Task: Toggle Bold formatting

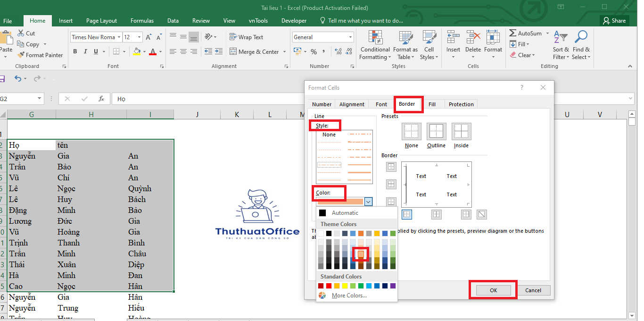Action: click(75, 51)
